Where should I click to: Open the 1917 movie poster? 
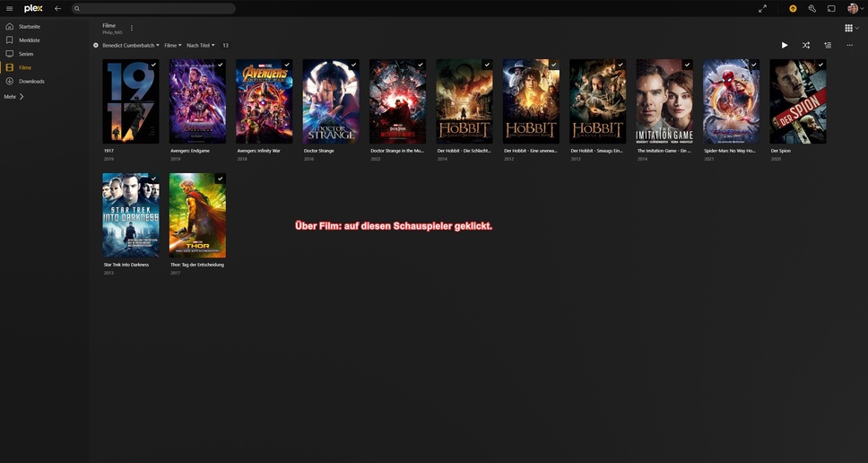pyautogui.click(x=131, y=101)
